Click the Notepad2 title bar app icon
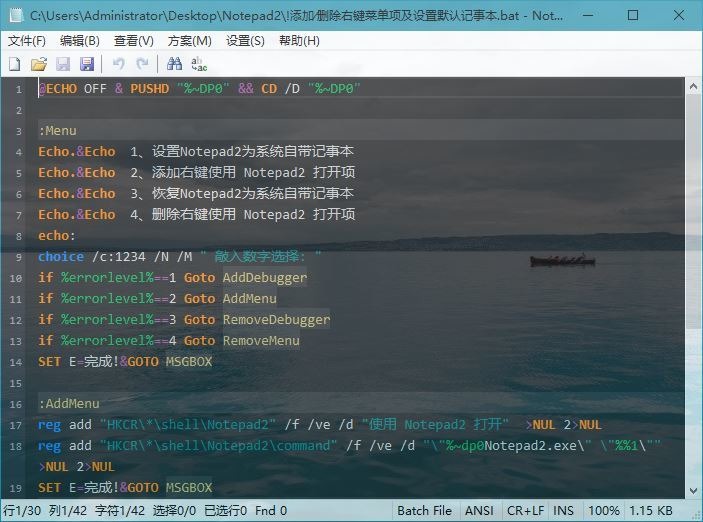The image size is (703, 522). coord(17,15)
